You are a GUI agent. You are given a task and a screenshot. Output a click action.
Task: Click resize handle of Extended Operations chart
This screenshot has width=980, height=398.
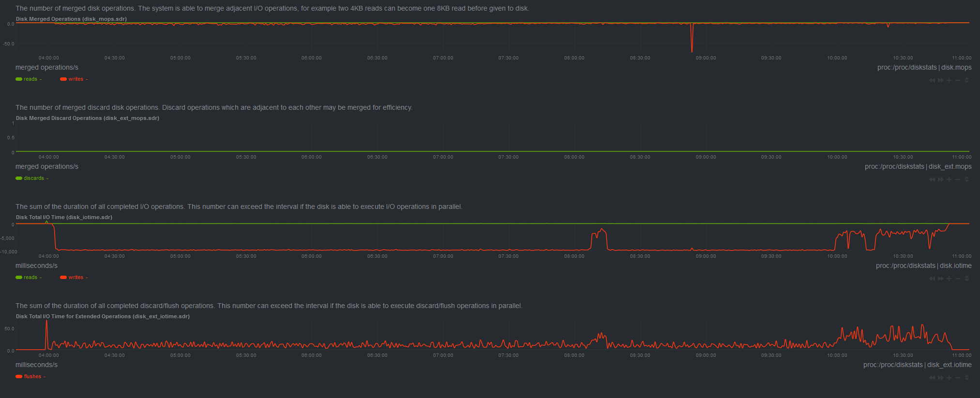pos(966,378)
